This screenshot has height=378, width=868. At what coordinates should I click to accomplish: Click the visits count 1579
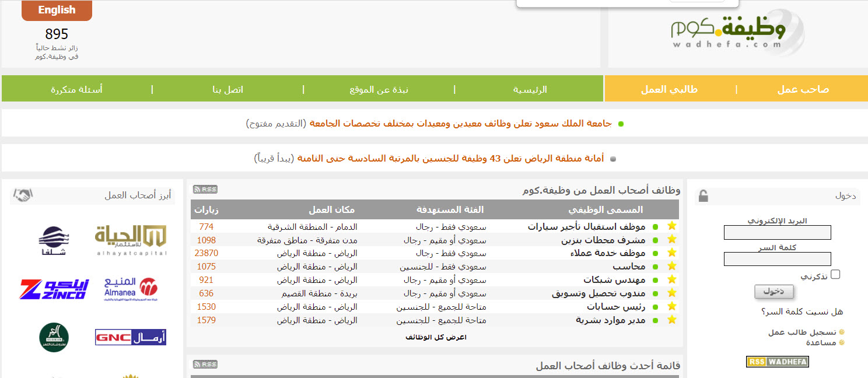pyautogui.click(x=206, y=320)
